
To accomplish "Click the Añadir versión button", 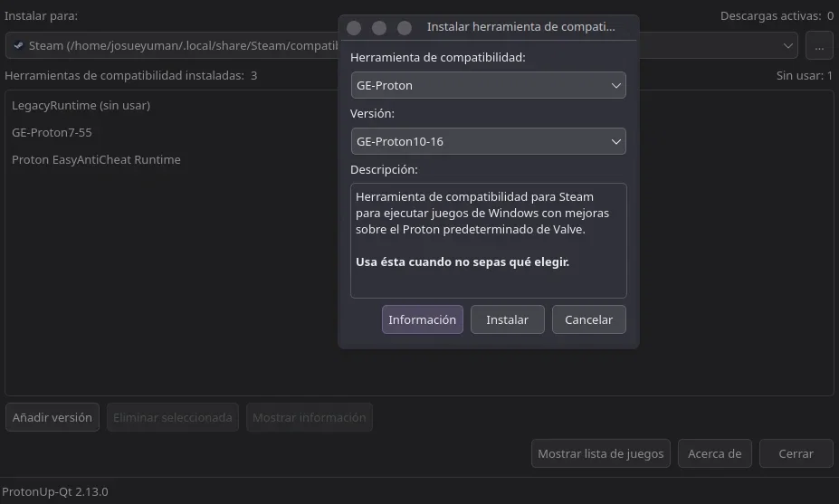I will (52, 417).
